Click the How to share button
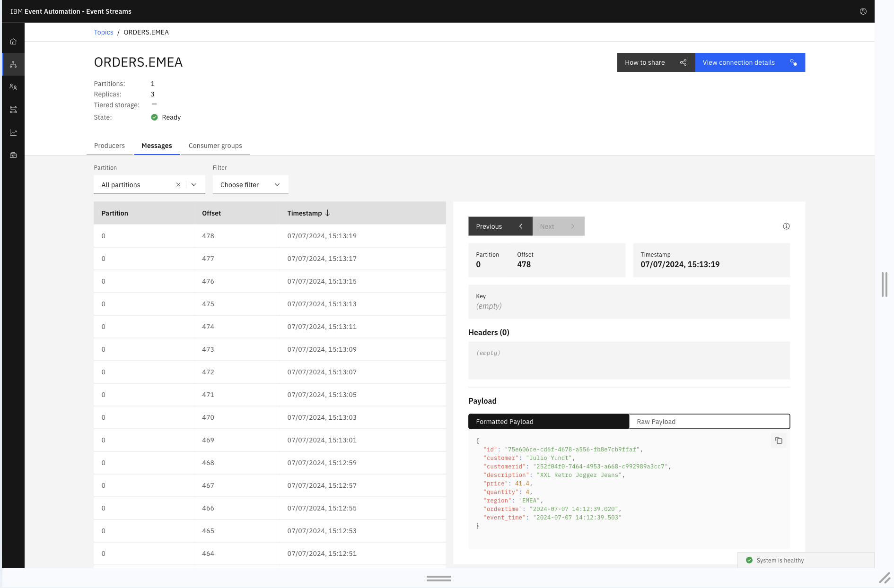The width and height of the screenshot is (894, 588). pos(656,62)
